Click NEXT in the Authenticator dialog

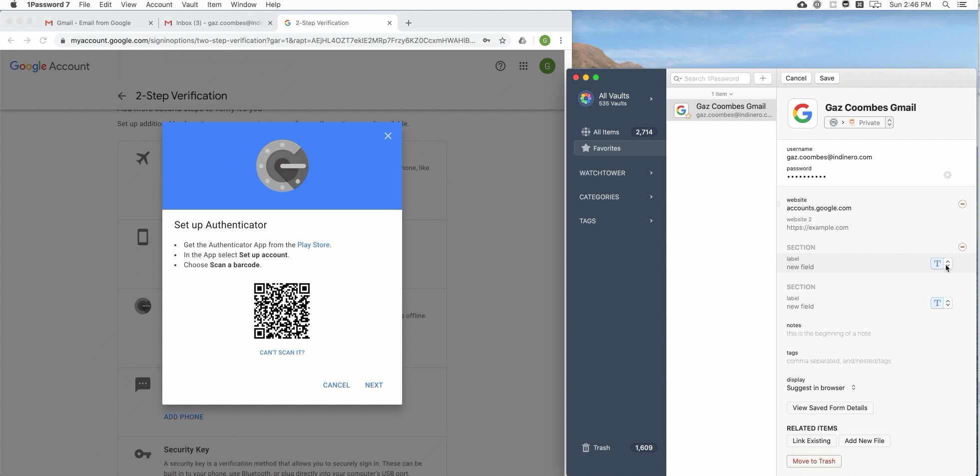click(374, 385)
